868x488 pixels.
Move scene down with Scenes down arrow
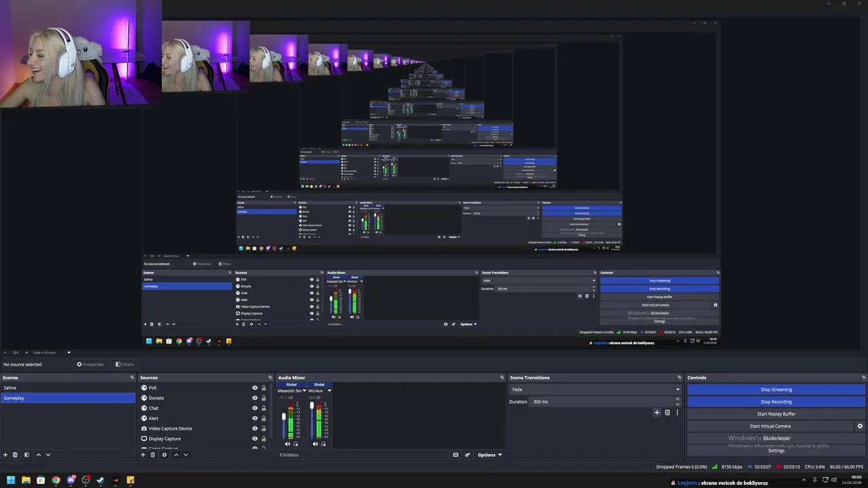coord(47,455)
